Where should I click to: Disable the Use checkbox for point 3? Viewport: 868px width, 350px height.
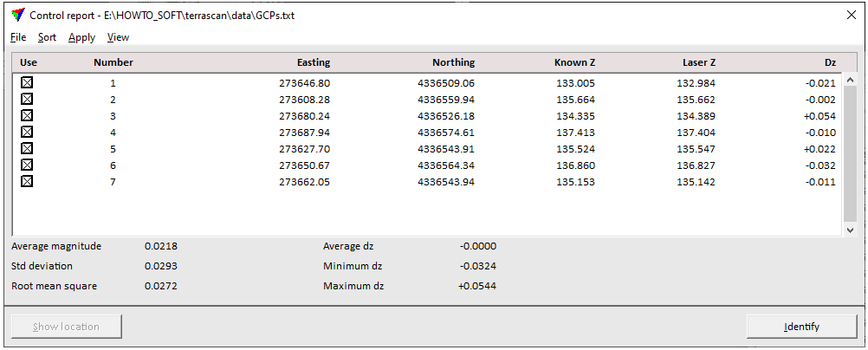point(27,116)
